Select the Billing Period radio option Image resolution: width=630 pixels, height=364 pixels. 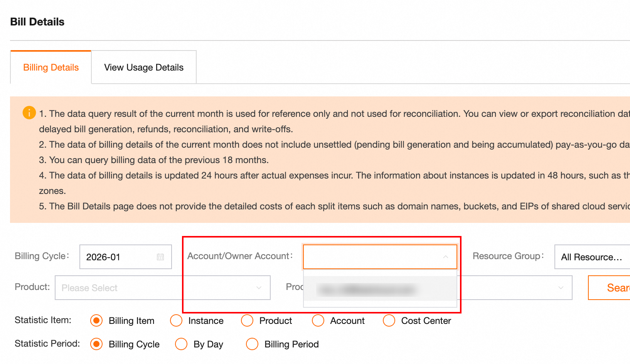252,344
